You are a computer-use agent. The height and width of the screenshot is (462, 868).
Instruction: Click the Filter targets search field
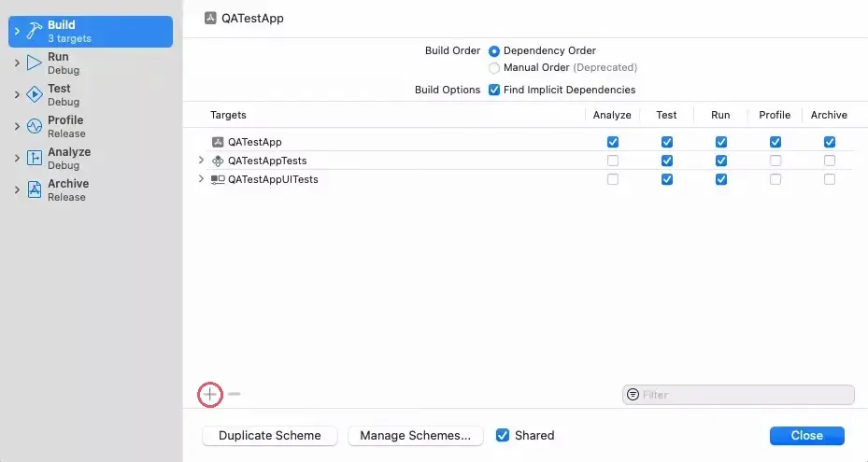(745, 395)
